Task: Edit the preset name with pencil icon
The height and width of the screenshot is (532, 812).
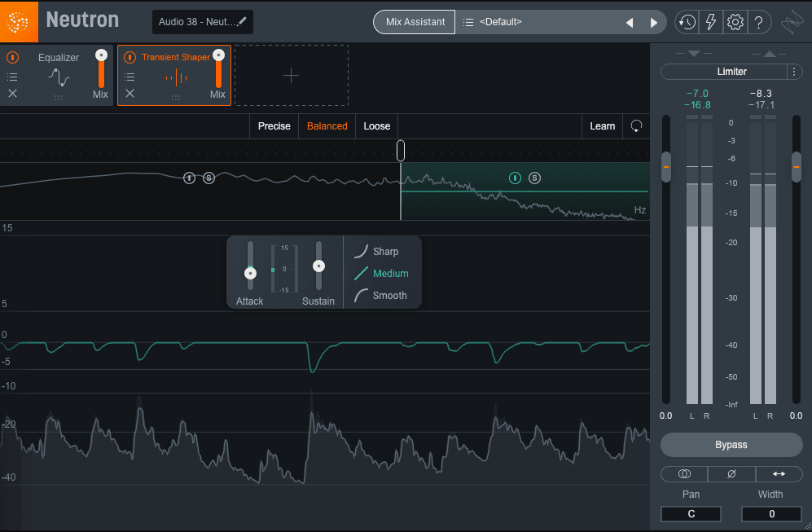Action: 242,21
